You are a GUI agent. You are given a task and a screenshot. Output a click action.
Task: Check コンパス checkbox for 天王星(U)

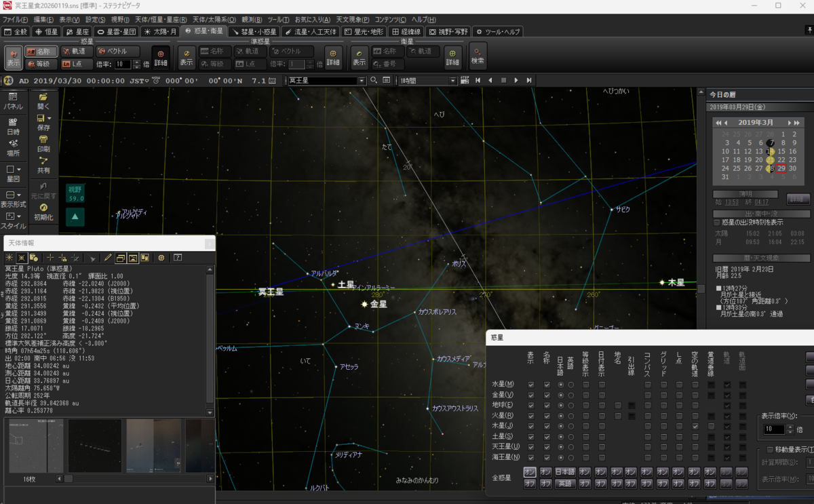(x=648, y=447)
